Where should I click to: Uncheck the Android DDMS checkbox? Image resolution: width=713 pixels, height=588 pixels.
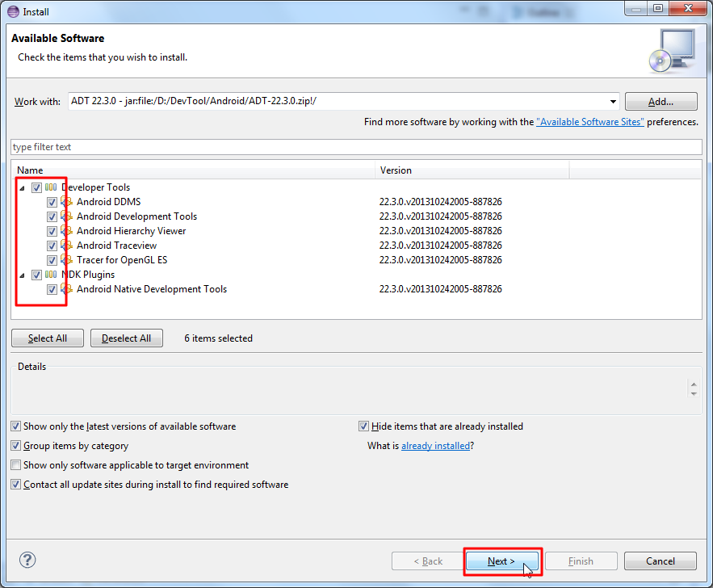tap(52, 202)
